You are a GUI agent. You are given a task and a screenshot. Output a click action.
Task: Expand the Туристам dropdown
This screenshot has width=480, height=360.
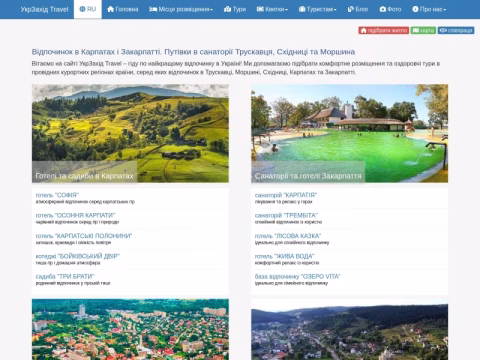point(318,9)
